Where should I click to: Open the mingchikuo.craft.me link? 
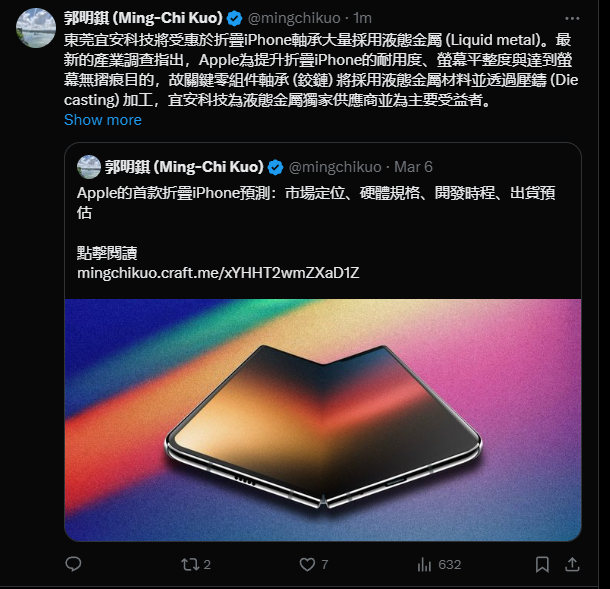pyautogui.click(x=218, y=273)
